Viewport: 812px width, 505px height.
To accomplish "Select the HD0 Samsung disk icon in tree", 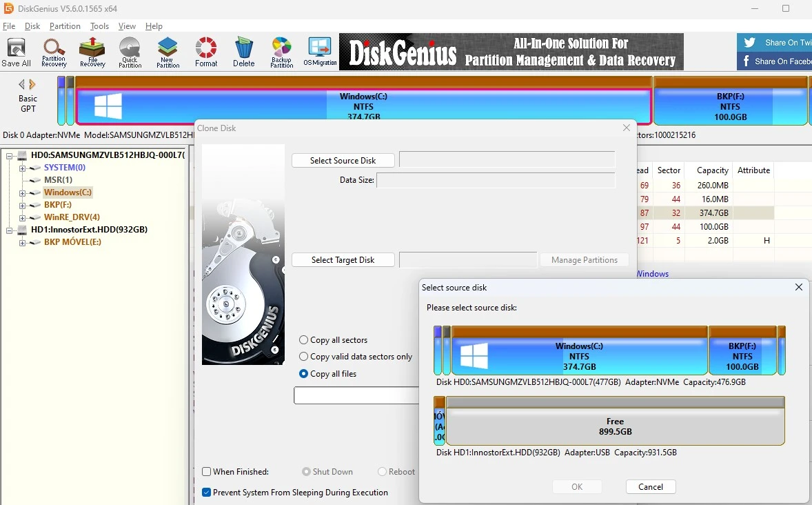I will pyautogui.click(x=22, y=155).
